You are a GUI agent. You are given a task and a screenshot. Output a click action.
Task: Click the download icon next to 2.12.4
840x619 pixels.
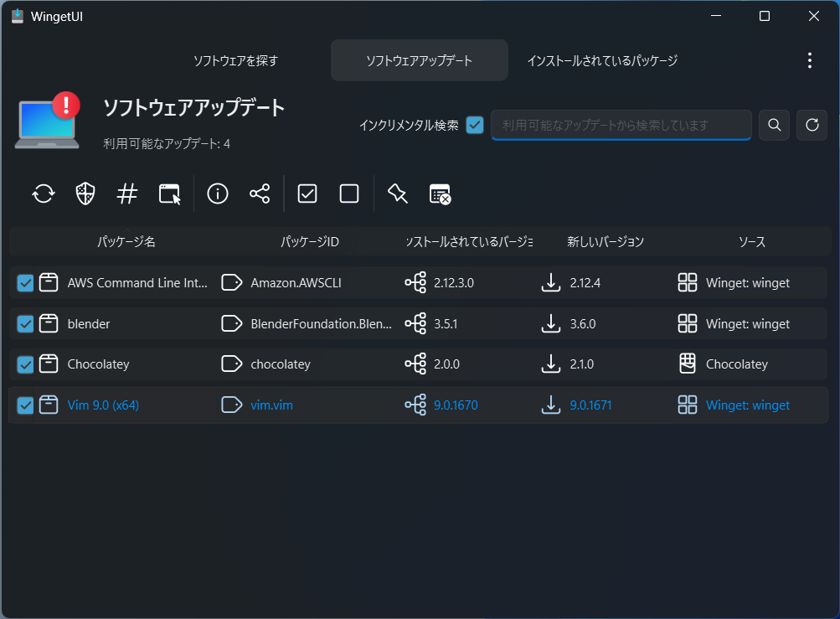(551, 282)
